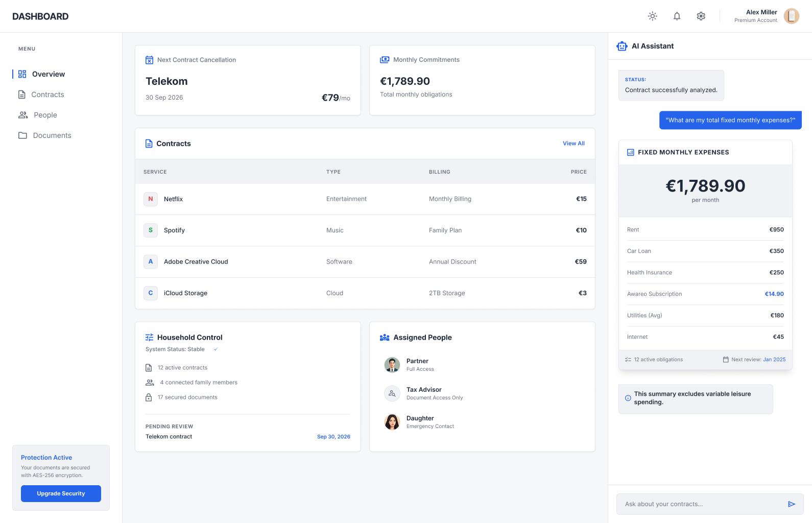Viewport: 812px width, 523px height.
Task: Click the AI Assistant robot icon
Action: pyautogui.click(x=622, y=46)
